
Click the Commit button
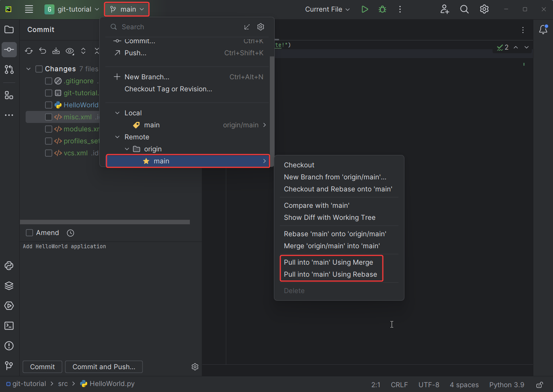pyautogui.click(x=42, y=367)
